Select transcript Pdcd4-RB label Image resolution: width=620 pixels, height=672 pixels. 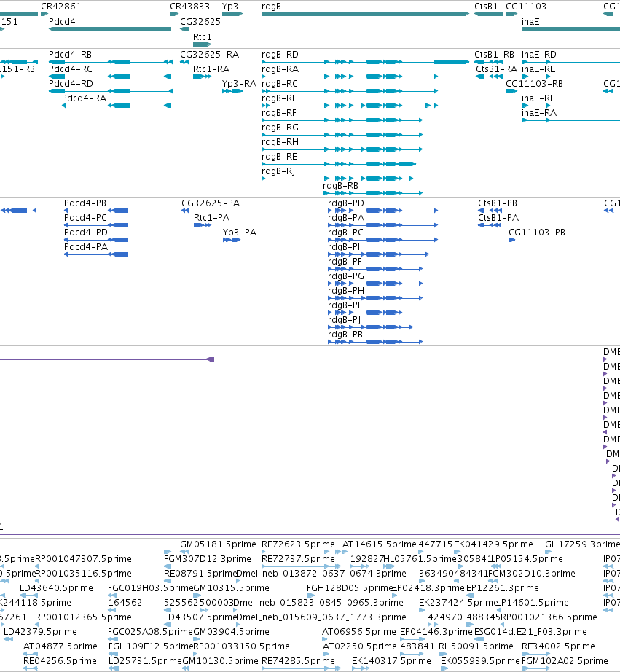tap(70, 55)
